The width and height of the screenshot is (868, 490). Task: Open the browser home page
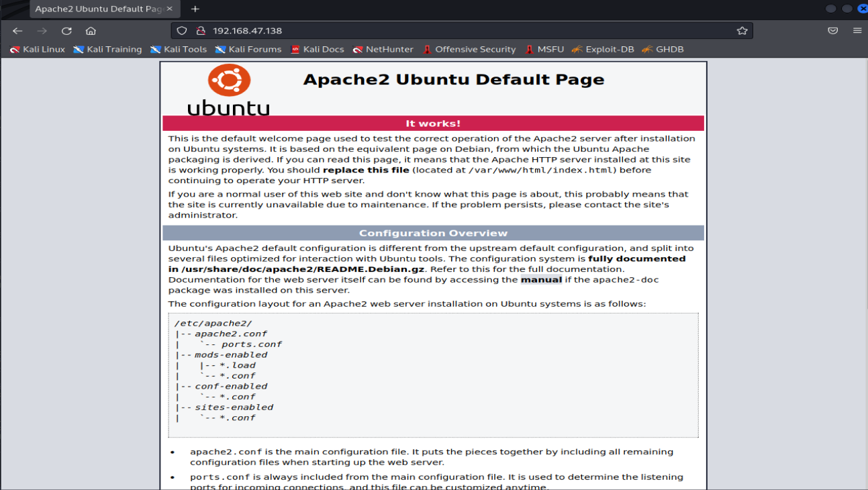tap(91, 31)
